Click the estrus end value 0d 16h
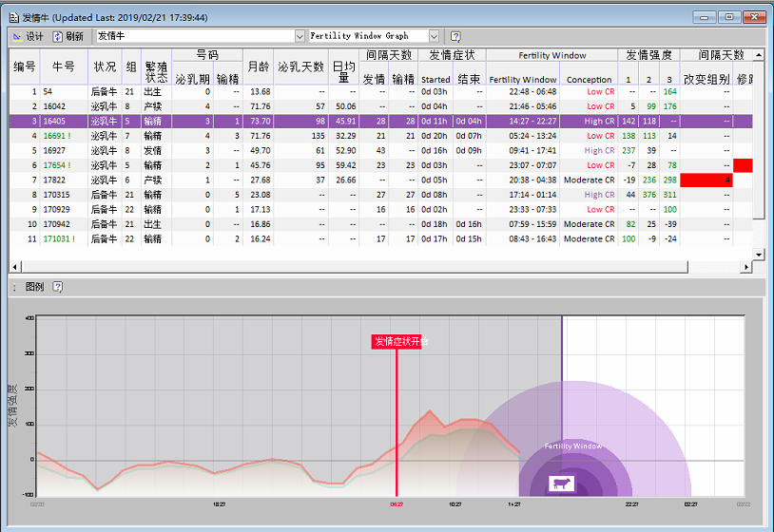 (469, 224)
